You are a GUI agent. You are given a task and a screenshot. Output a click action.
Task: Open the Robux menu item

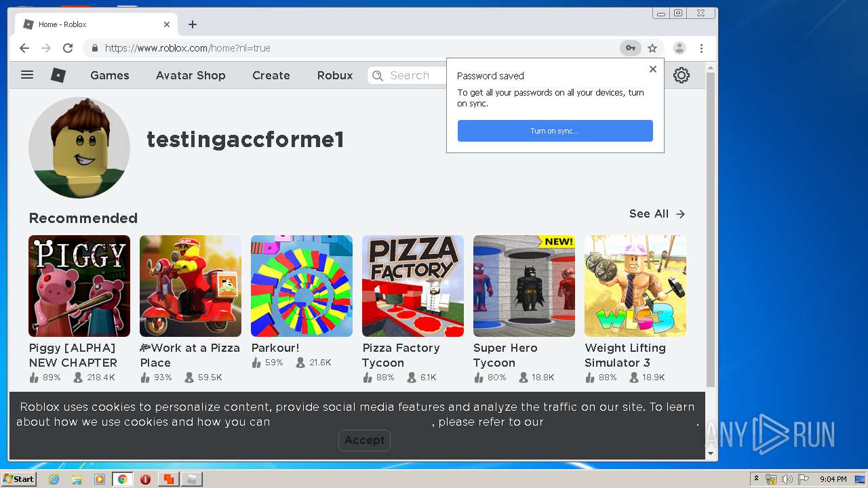click(x=335, y=75)
